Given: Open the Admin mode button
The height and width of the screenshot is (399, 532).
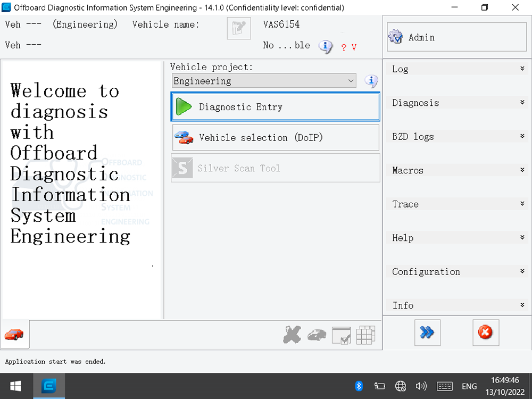Looking at the screenshot, I should coord(456,37).
